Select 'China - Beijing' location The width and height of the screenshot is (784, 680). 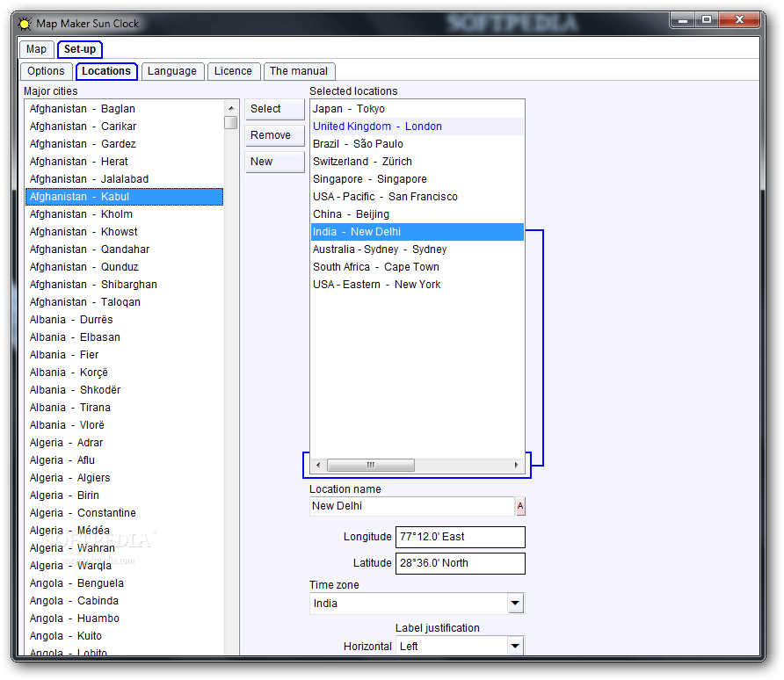click(417, 214)
